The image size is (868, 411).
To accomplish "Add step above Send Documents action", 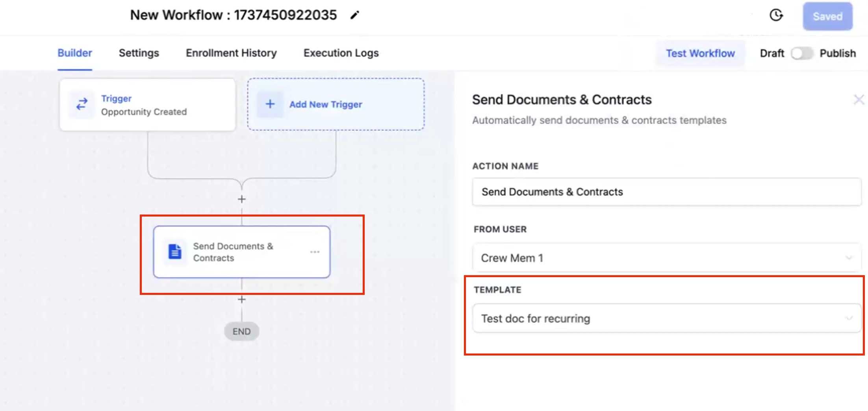I will click(241, 199).
